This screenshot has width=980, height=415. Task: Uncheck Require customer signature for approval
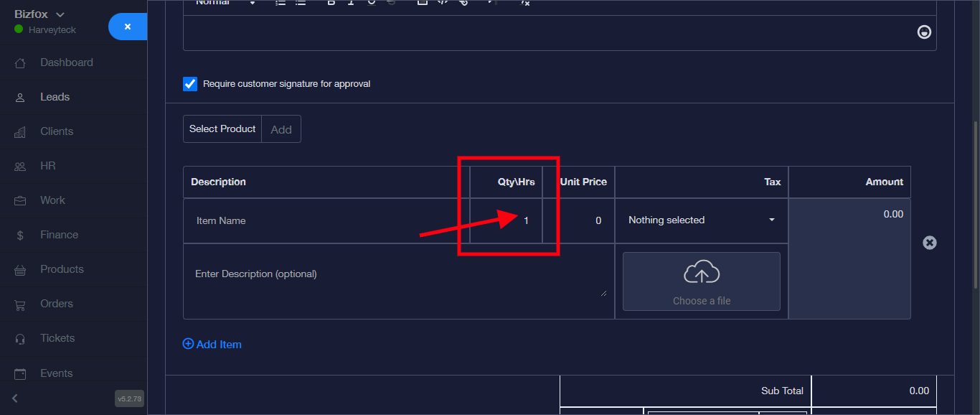pyautogui.click(x=190, y=84)
